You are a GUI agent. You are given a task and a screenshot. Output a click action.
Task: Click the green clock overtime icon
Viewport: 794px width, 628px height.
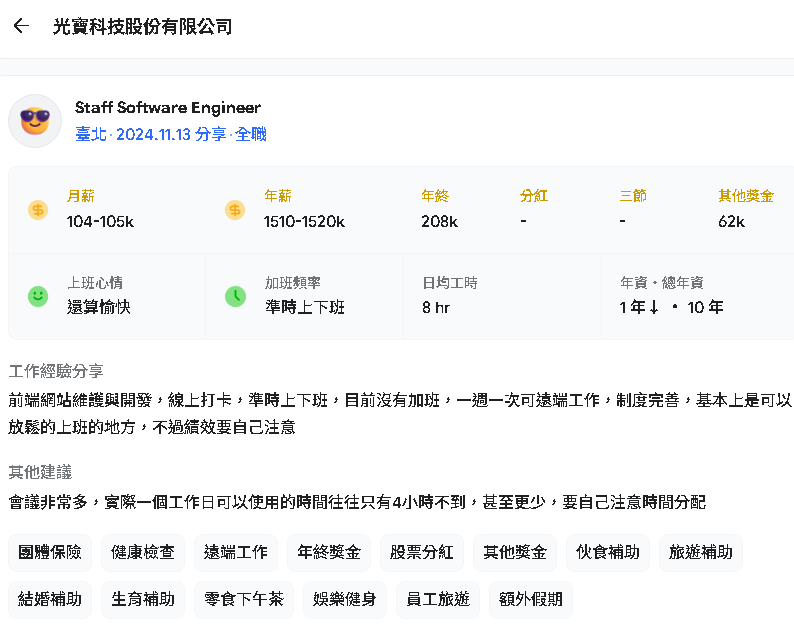point(235,296)
